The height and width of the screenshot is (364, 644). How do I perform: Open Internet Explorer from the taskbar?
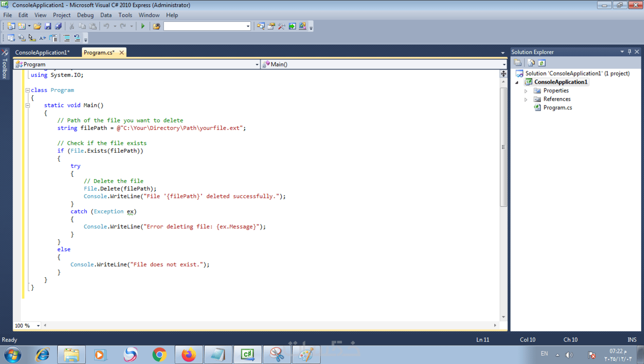point(42,355)
